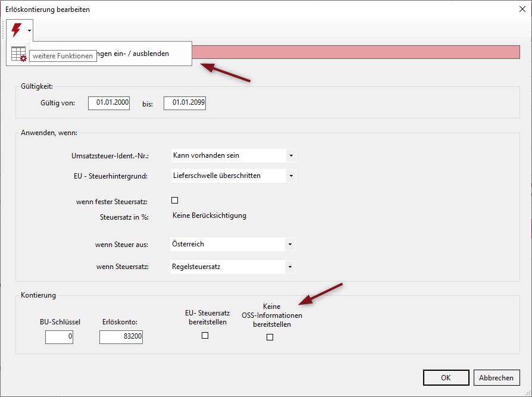This screenshot has height=397, width=532.
Task: Tick the 'EU- Steuersatz bereitstellen' checkbox
Action: click(205, 336)
